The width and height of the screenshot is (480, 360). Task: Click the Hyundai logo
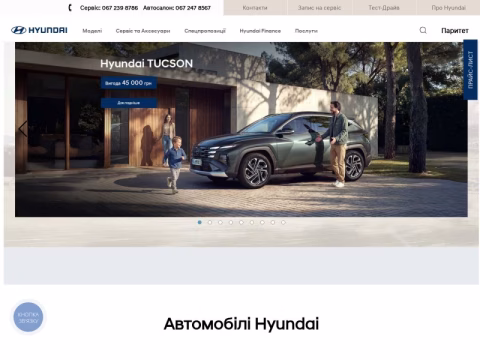point(39,30)
